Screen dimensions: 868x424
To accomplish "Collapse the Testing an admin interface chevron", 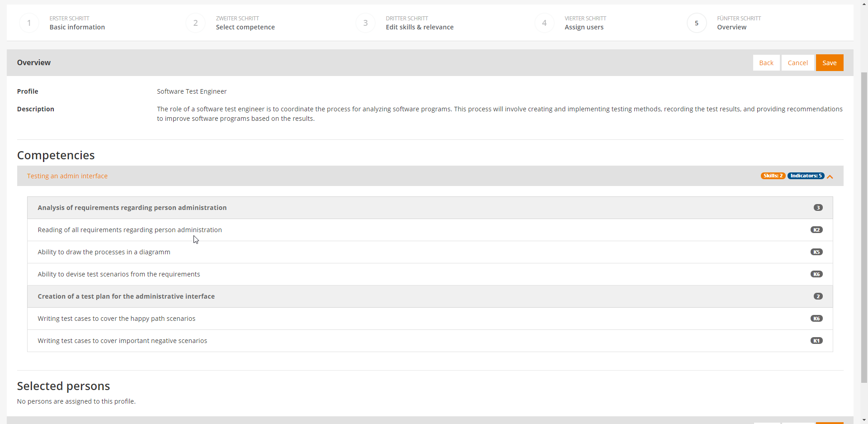I will tap(830, 176).
